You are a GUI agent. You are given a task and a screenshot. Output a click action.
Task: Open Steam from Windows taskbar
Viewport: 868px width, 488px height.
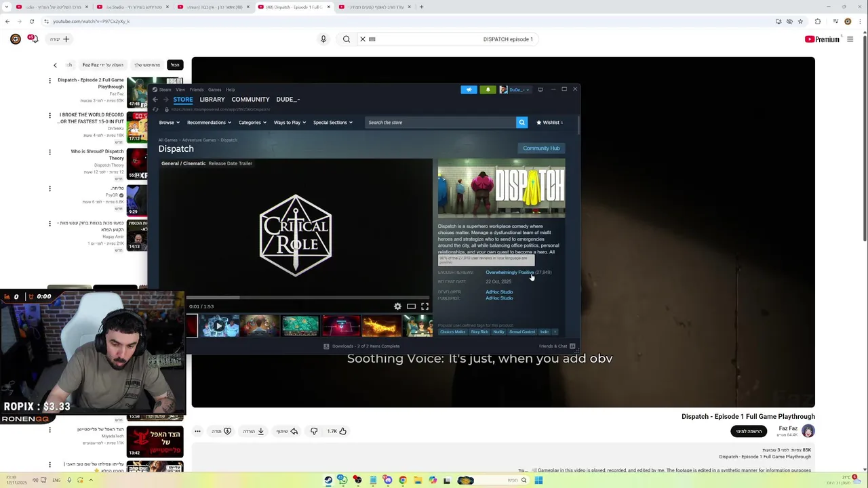click(328, 480)
